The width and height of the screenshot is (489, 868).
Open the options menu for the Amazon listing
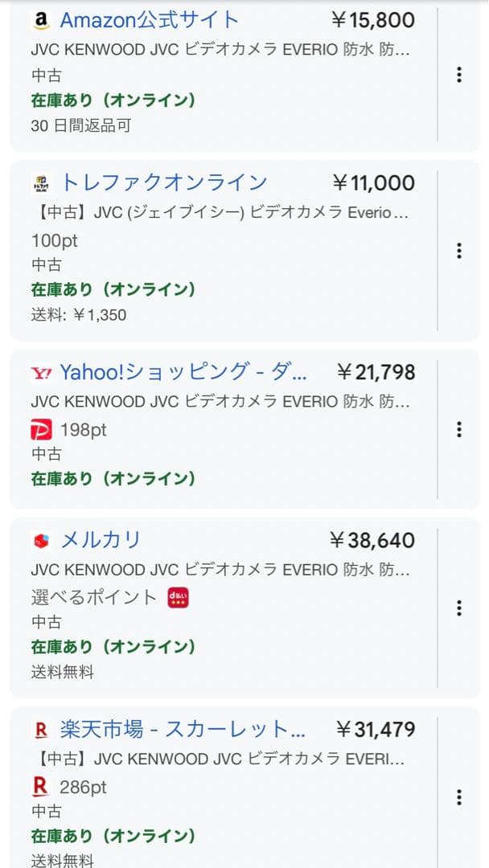pyautogui.click(x=459, y=75)
